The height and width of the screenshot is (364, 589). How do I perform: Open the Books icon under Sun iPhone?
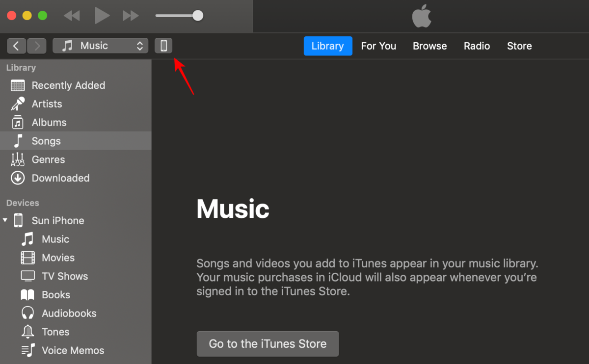[28, 295]
